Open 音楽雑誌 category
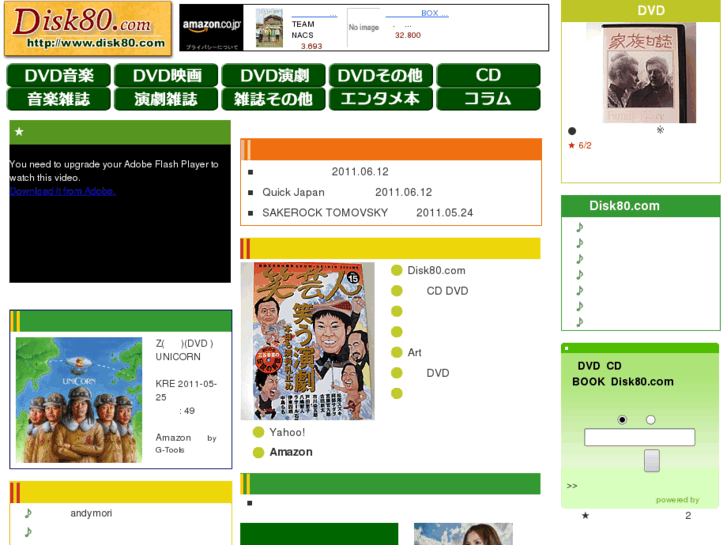 pyautogui.click(x=59, y=99)
